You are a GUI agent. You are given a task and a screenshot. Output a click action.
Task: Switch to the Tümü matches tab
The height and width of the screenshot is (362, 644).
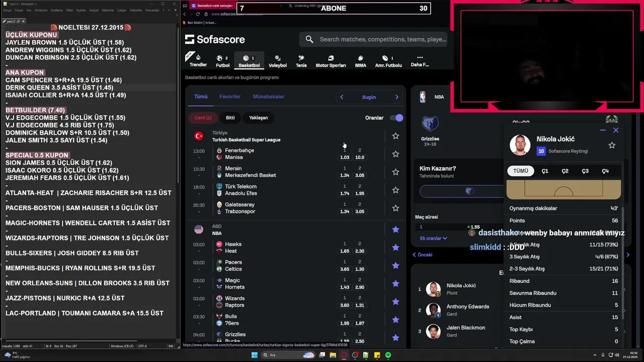201,97
